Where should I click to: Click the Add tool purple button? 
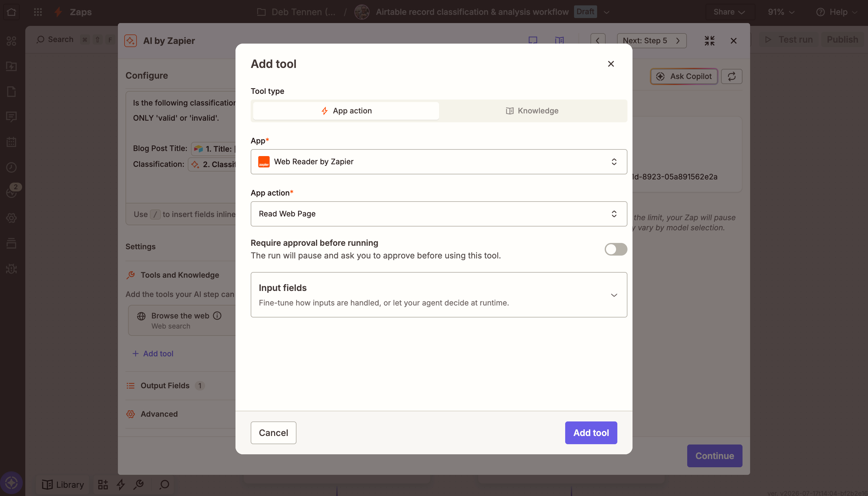click(x=590, y=432)
